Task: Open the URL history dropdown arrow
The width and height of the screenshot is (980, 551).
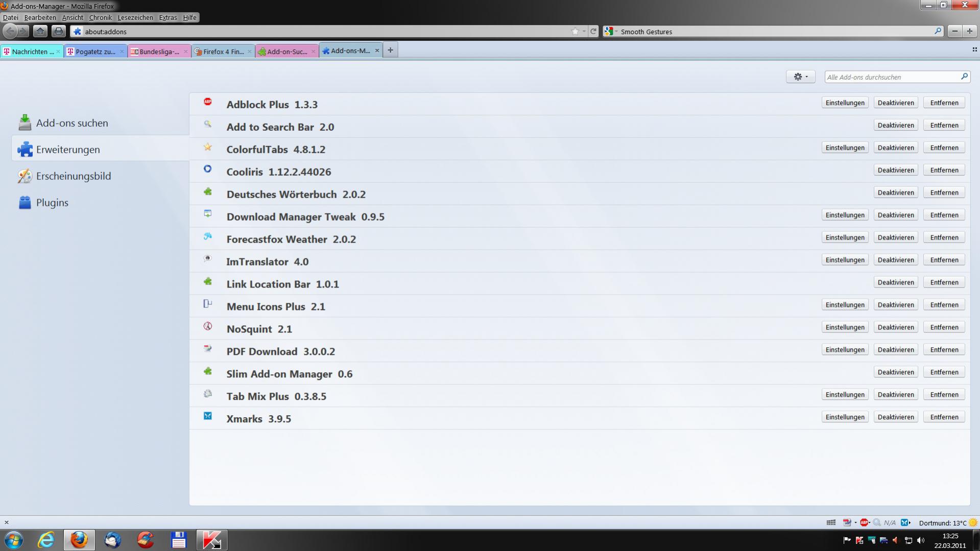Action: 584,31
